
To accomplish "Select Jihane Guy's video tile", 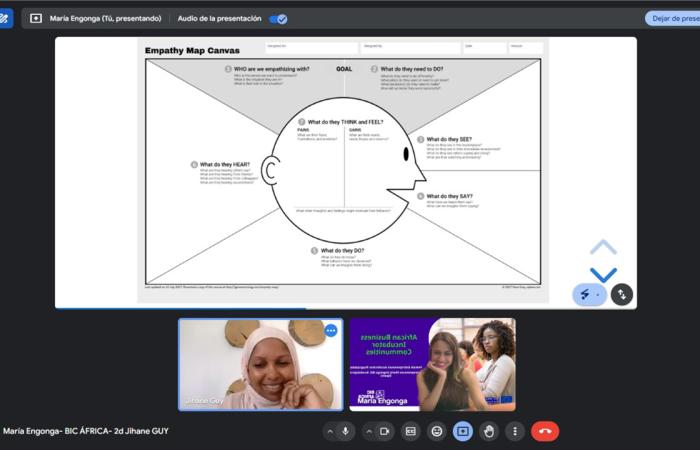I will (260, 365).
